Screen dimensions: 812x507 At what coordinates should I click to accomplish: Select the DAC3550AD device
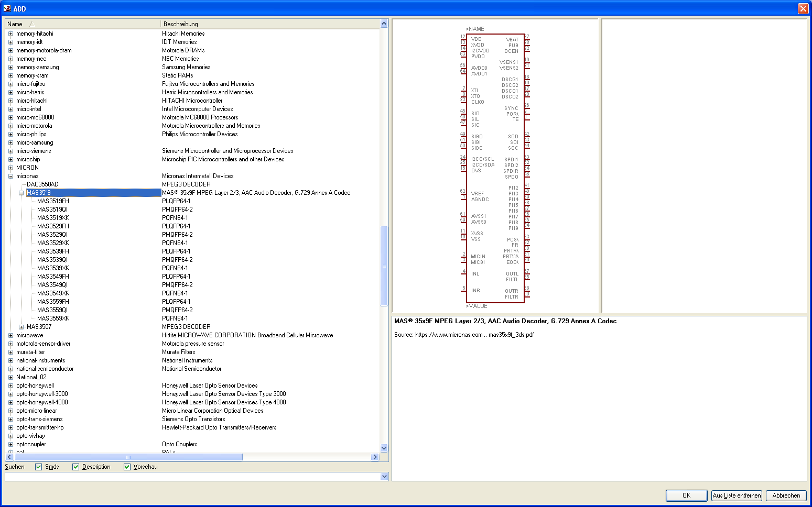(42, 184)
